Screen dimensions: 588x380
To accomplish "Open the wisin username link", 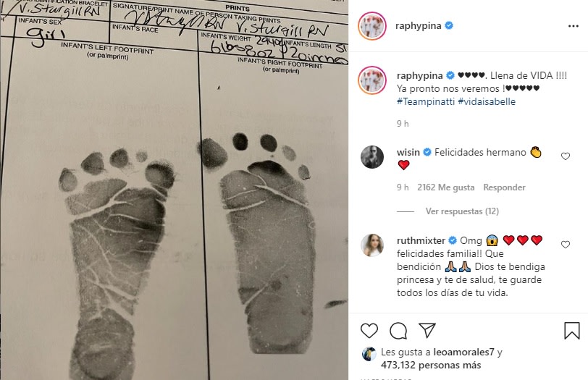I will [x=408, y=152].
